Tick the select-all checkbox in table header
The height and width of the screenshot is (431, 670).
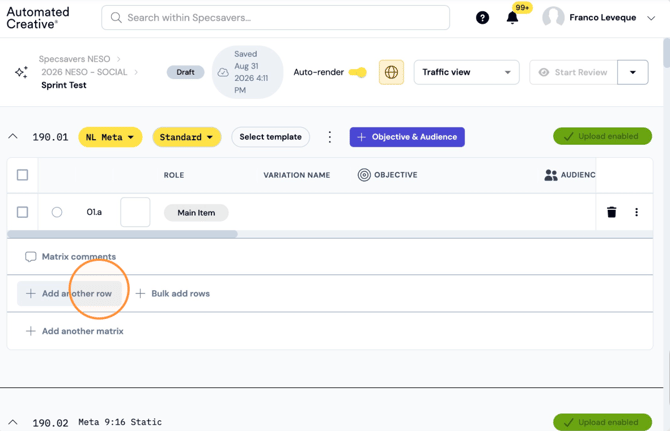pyautogui.click(x=22, y=175)
